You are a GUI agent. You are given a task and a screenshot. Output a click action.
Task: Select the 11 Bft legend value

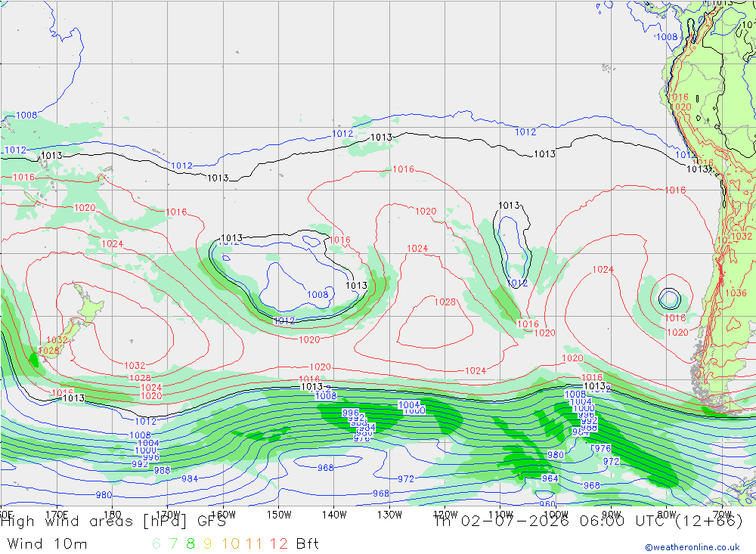254,544
